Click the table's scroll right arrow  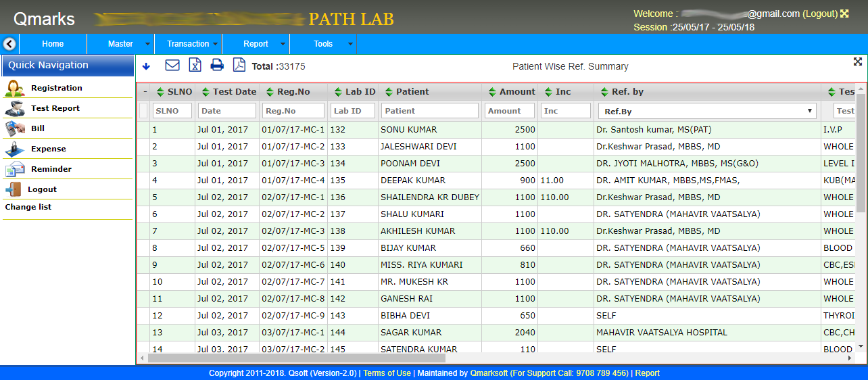tap(850, 358)
